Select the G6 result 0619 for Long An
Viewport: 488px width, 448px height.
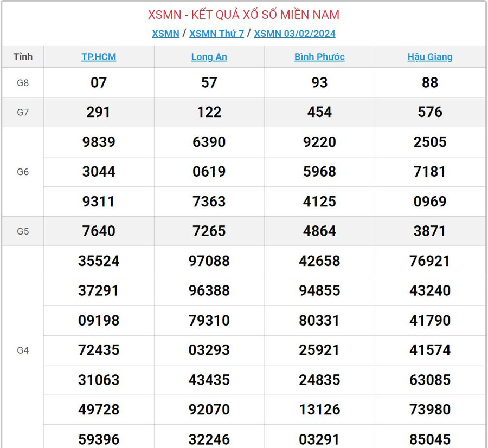[x=209, y=172]
